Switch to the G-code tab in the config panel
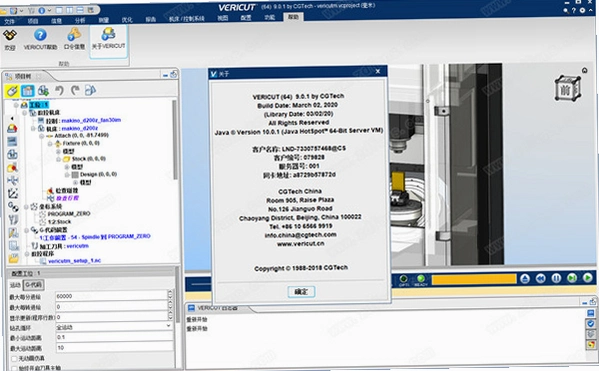599x371 pixels. 34,284
